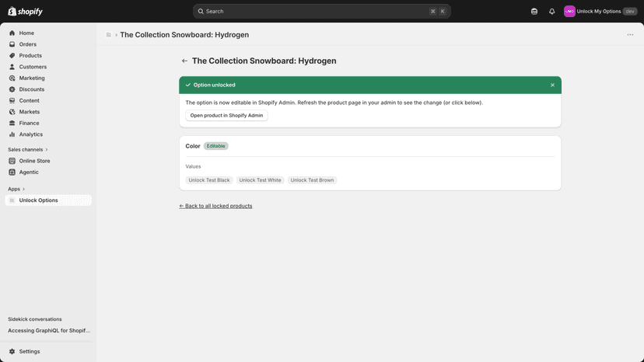The image size is (644, 362).
Task: Click the Editable badge next to Color
Action: [215, 146]
